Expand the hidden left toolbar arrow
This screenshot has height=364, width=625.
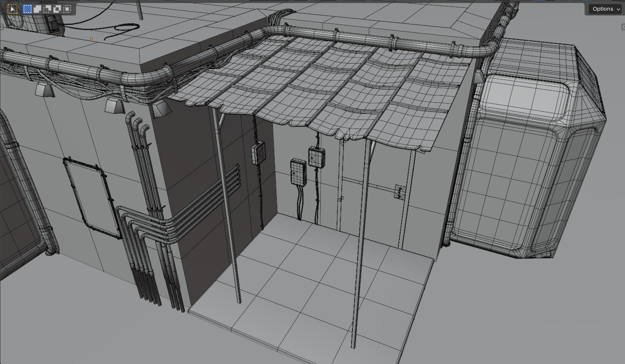point(2,28)
